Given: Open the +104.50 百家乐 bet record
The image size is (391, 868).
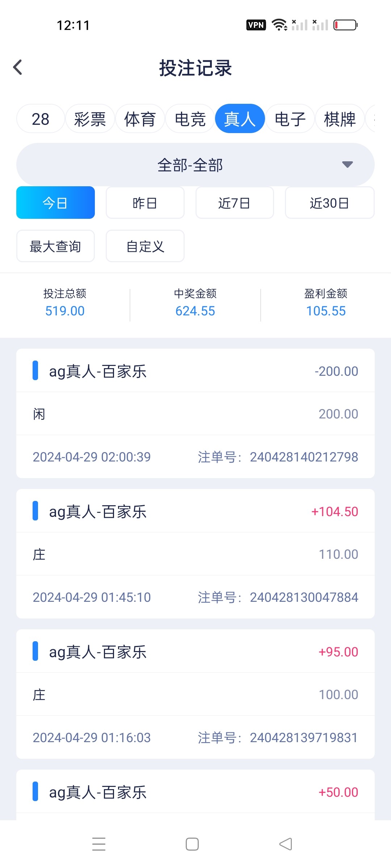Looking at the screenshot, I should tap(195, 553).
